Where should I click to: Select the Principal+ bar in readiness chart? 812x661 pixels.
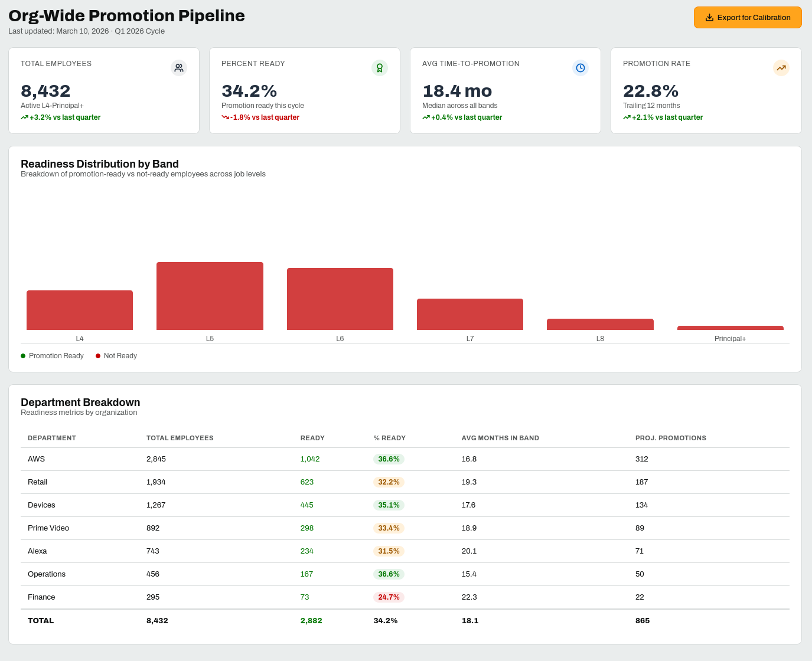tap(731, 328)
